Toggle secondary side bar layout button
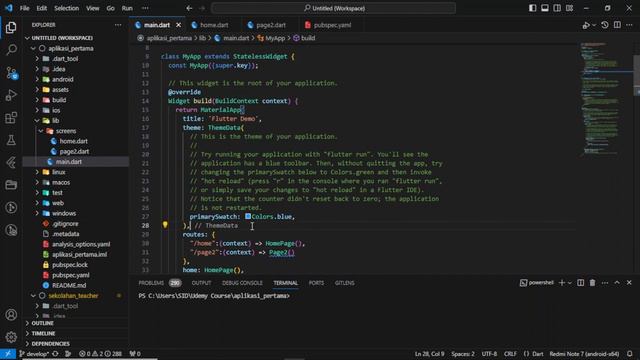 pos(557,8)
